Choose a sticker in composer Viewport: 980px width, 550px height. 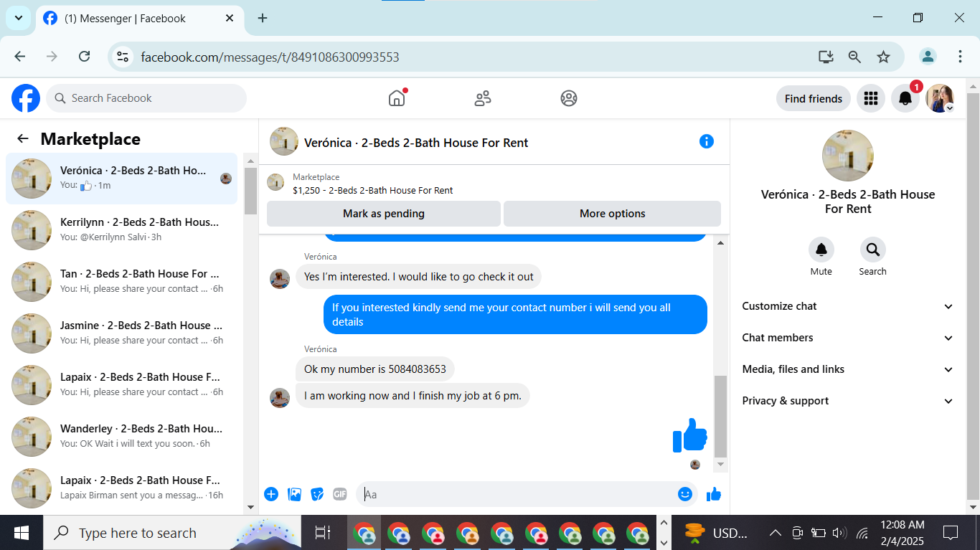point(317,494)
